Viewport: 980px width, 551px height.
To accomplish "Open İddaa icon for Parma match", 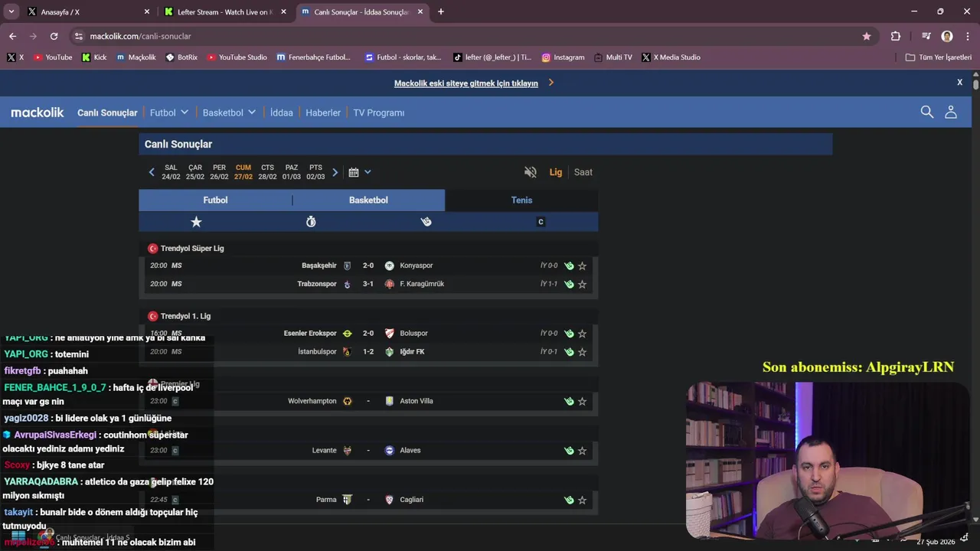I will click(x=569, y=500).
